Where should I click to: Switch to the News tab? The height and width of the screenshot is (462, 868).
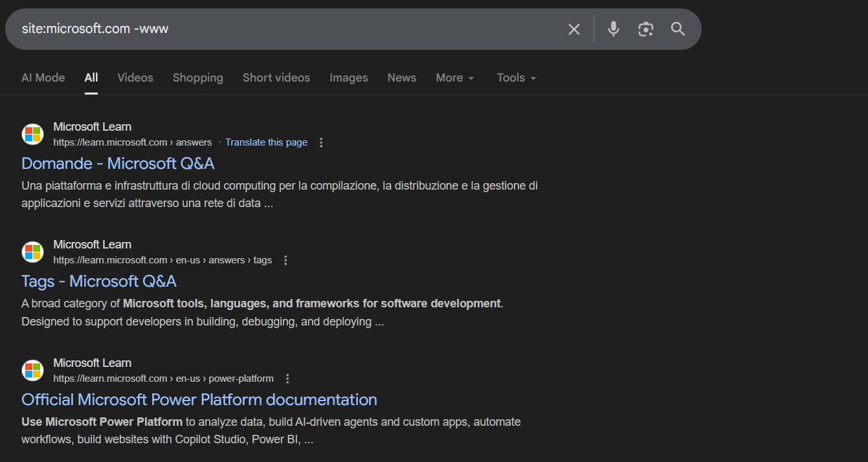click(x=402, y=78)
